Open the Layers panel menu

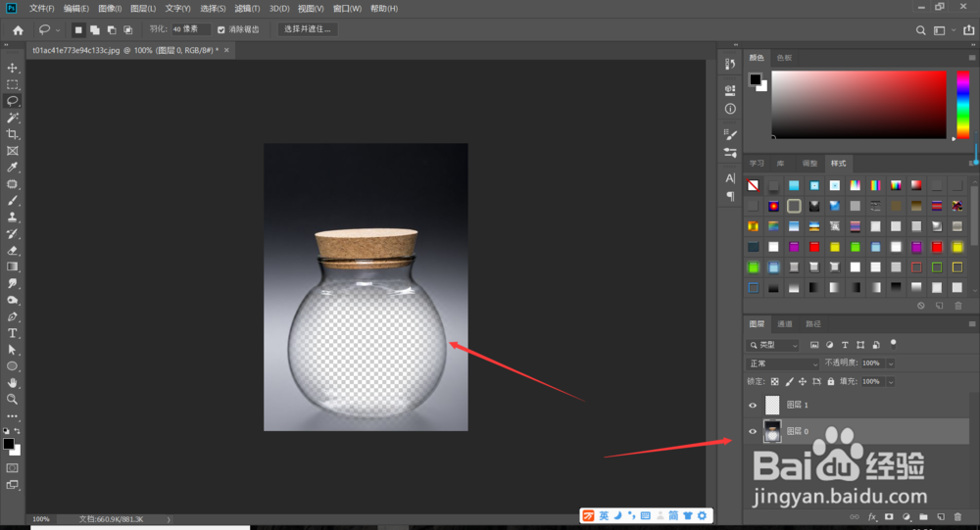click(972, 323)
